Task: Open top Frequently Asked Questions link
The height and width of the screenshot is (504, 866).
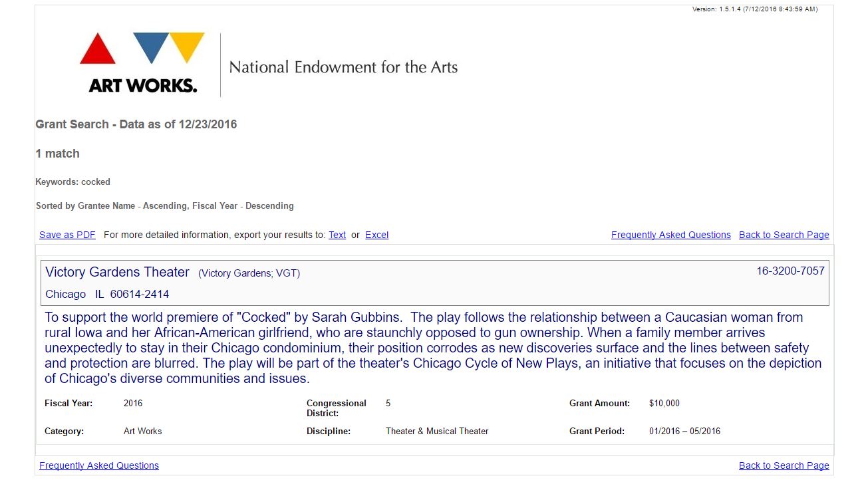Action: [671, 235]
